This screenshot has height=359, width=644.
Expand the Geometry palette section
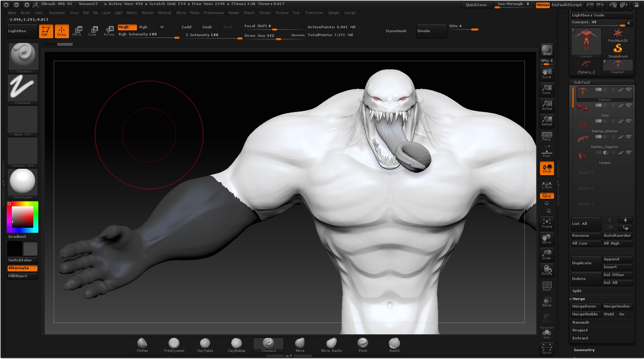tap(584, 350)
